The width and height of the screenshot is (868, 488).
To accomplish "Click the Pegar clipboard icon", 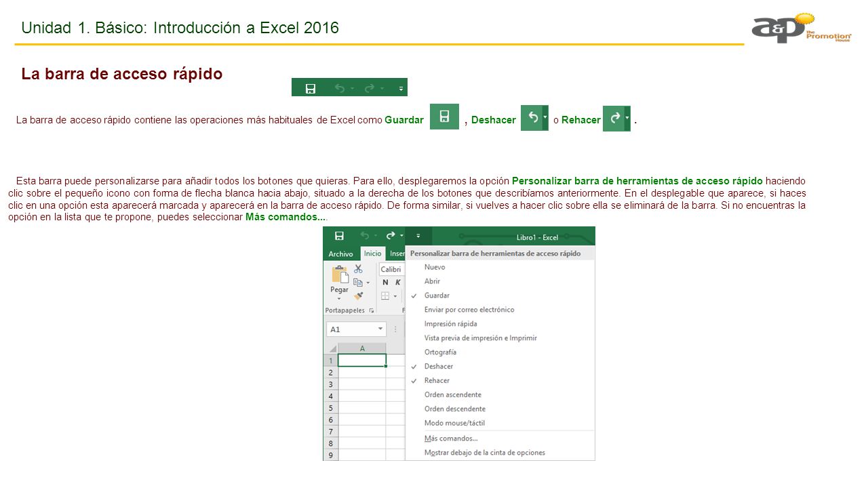I will 339,274.
